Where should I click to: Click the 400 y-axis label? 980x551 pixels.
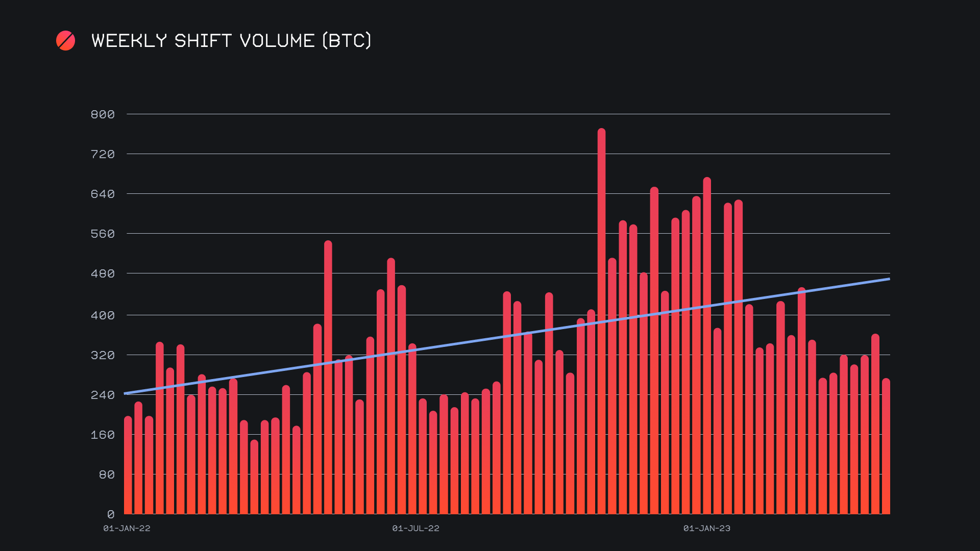(x=103, y=315)
